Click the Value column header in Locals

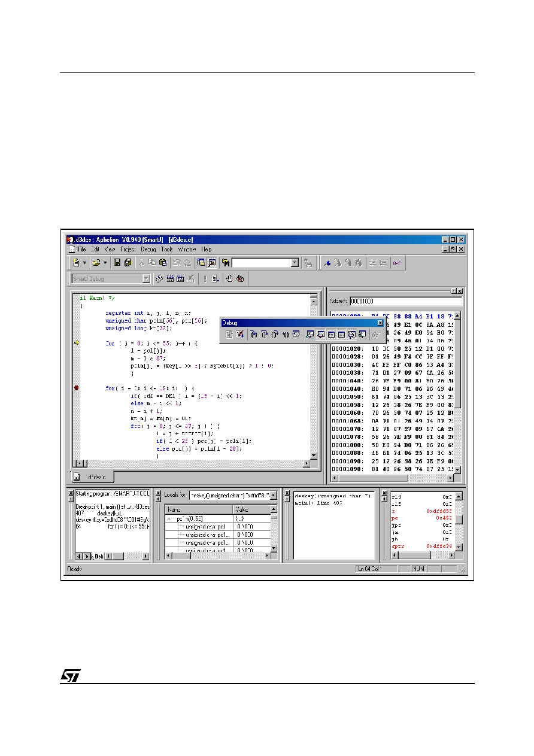[x=251, y=509]
